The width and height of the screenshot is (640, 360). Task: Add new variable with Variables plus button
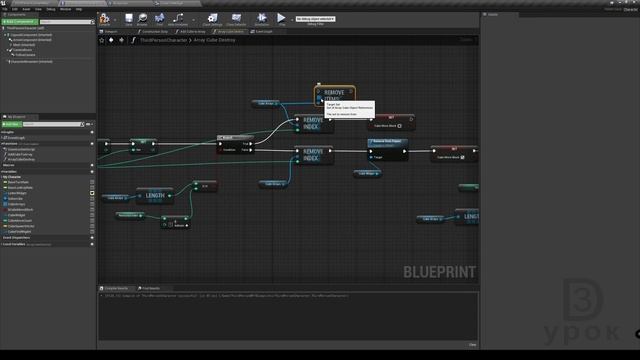[x=92, y=172]
